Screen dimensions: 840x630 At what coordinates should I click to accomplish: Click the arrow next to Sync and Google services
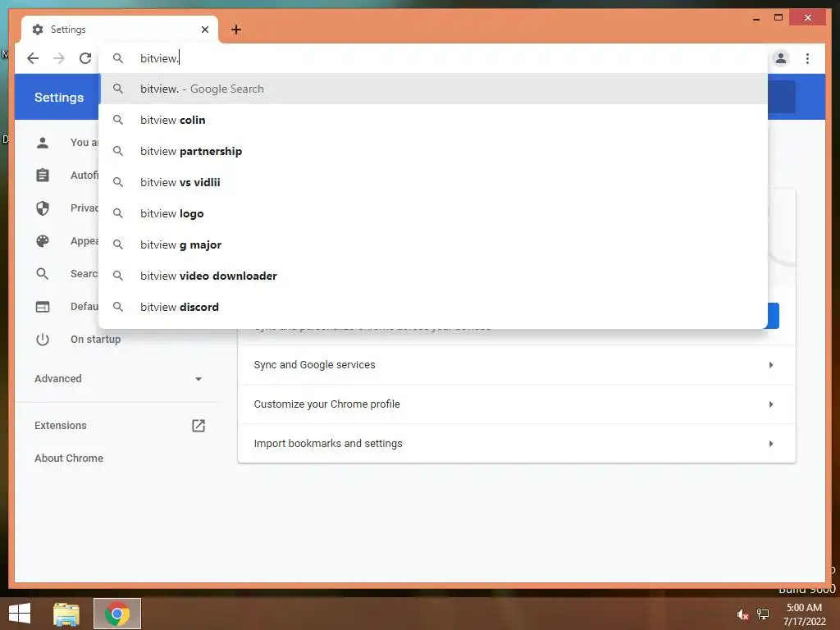click(771, 365)
